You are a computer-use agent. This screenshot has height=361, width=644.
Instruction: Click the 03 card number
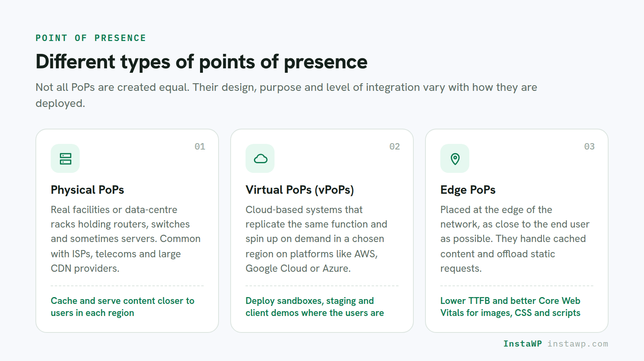[x=589, y=146]
